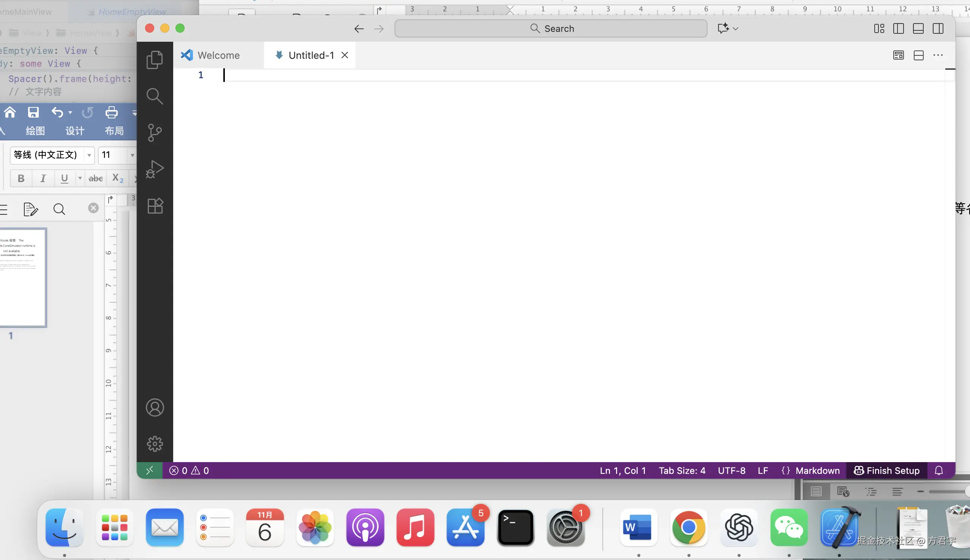
Task: Open the Explorer view in activity bar
Action: (155, 60)
